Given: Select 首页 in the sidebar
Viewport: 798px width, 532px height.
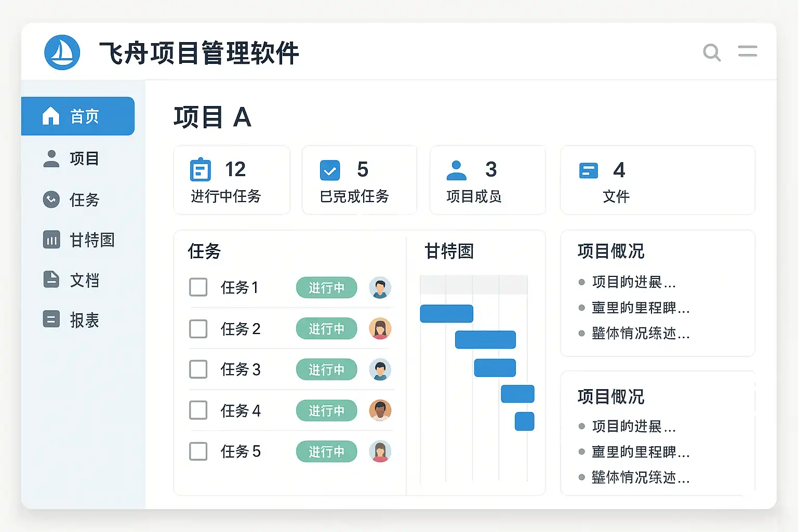Looking at the screenshot, I should [78, 116].
